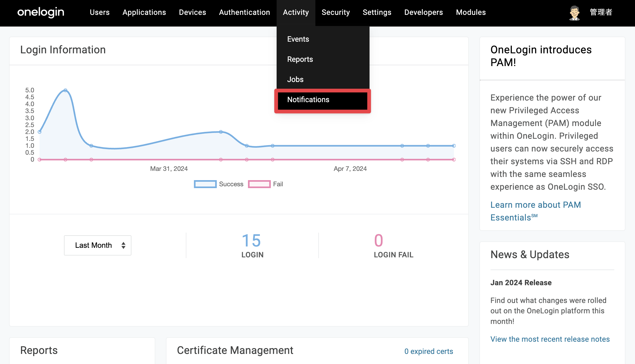Image resolution: width=635 pixels, height=364 pixels.
Task: Open the Developers menu
Action: click(x=423, y=12)
